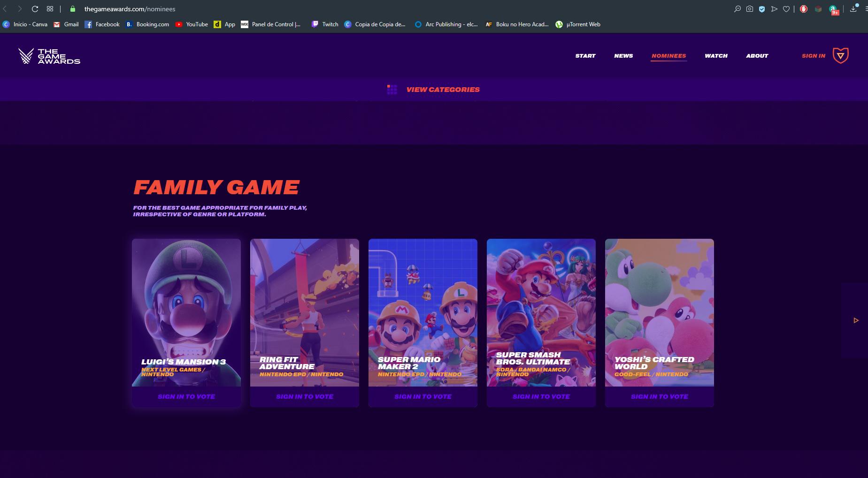Click the shield icon beside Sign In
Image resolution: width=868 pixels, height=478 pixels.
point(840,55)
